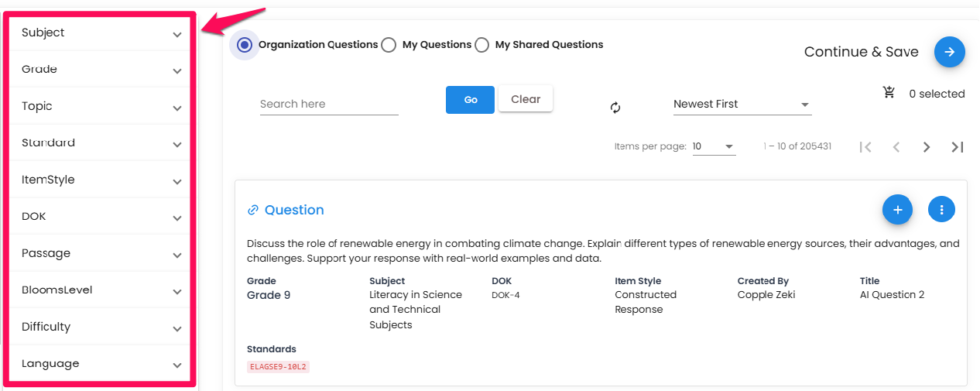This screenshot has width=980, height=391.
Task: Click the Search here input field
Action: (x=329, y=104)
